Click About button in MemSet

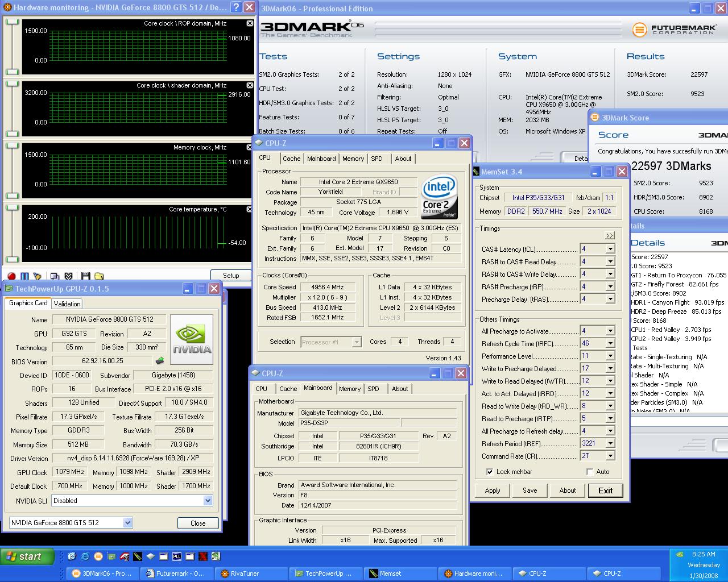tap(568, 490)
